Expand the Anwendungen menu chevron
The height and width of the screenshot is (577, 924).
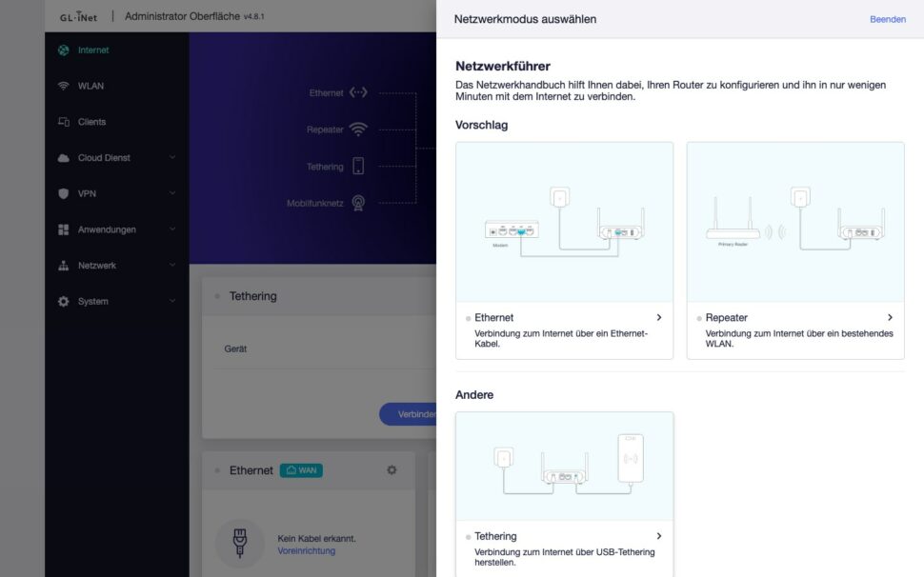[x=172, y=229]
